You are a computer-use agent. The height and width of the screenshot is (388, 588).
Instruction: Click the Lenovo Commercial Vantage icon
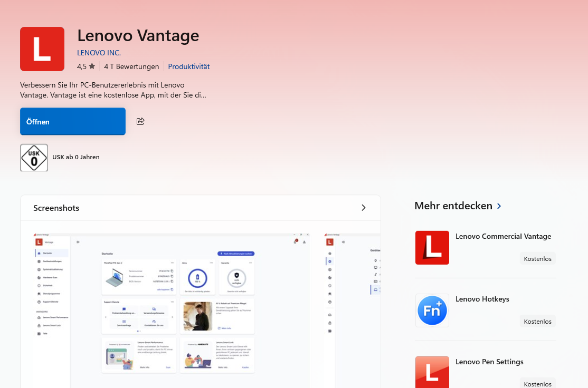[432, 248]
